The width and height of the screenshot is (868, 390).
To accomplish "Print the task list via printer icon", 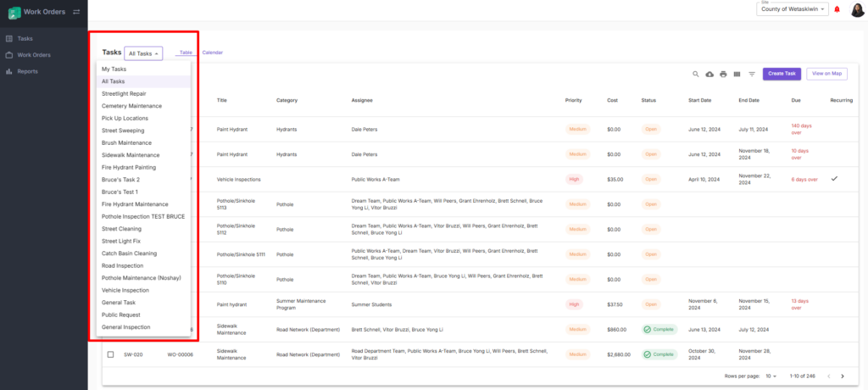I will click(x=723, y=74).
